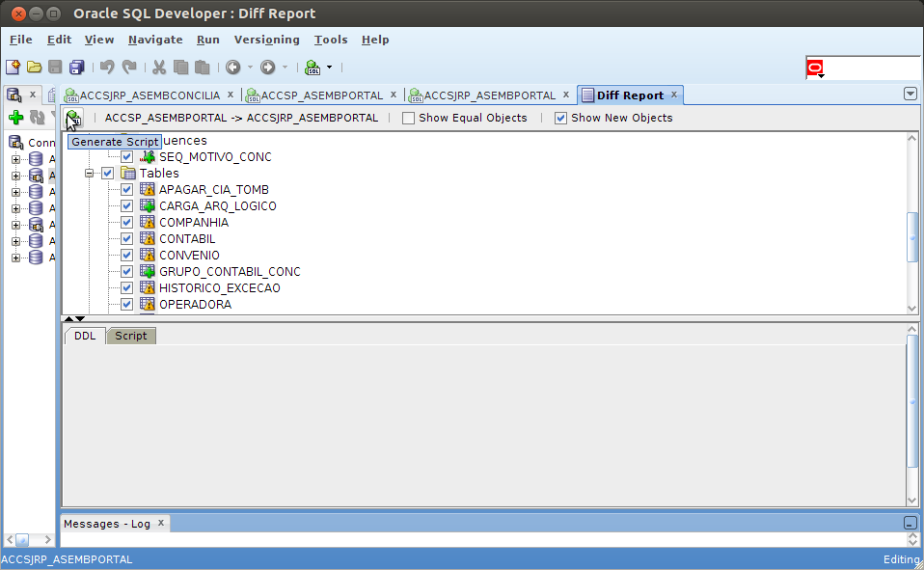Viewport: 924px width, 570px height.
Task: Click in the Oracle search input field
Action: [x=872, y=68]
